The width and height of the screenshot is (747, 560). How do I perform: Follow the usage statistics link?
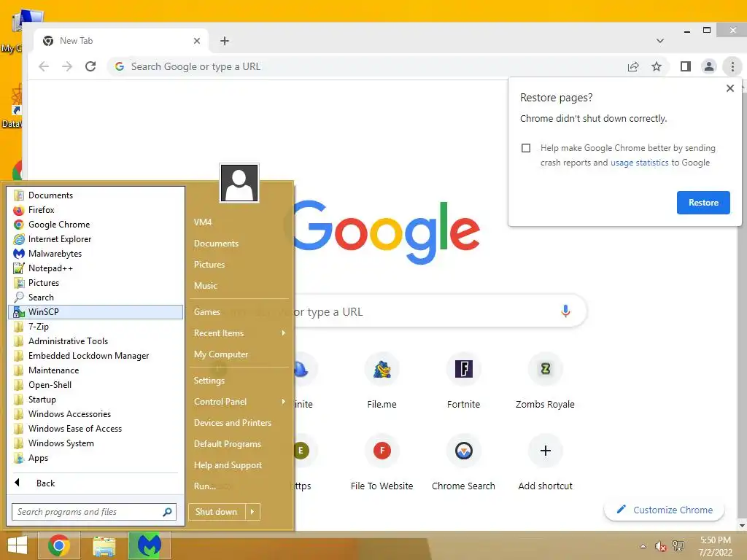pyautogui.click(x=639, y=163)
